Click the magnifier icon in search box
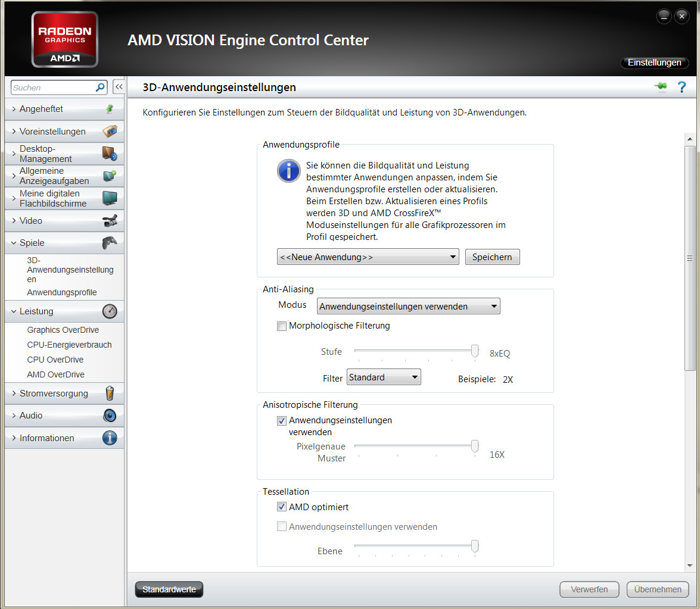Image resolution: width=700 pixels, height=609 pixels. [101, 87]
